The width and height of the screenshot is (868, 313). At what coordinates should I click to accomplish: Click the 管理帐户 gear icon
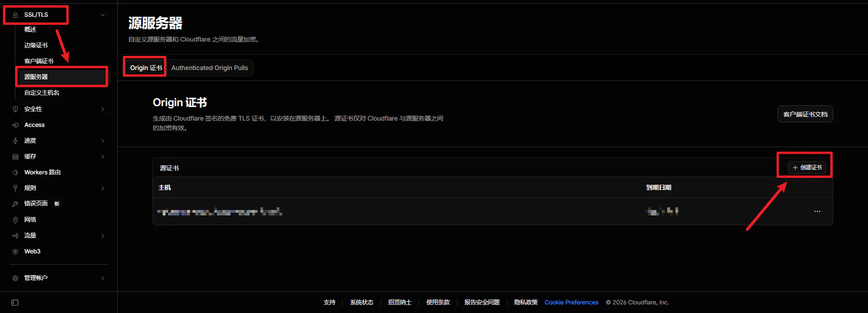15,278
